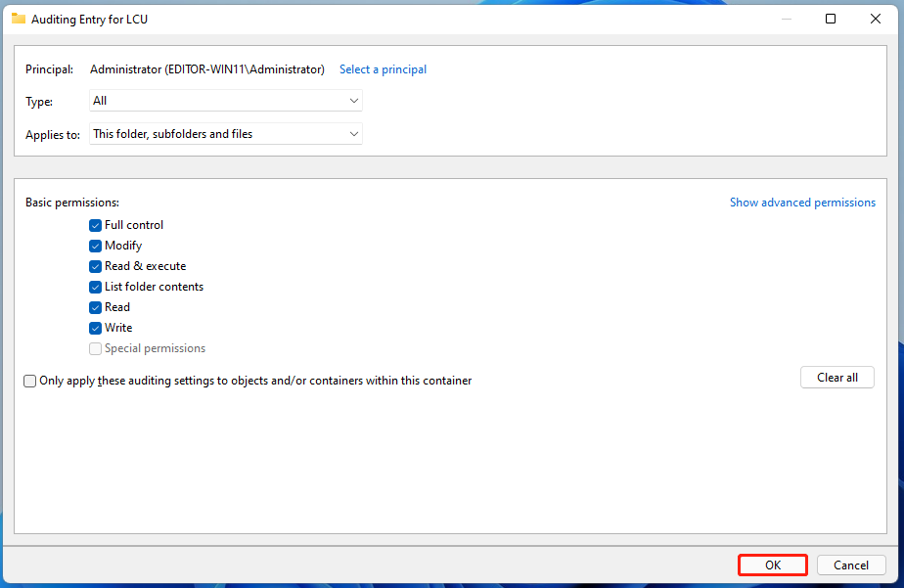This screenshot has height=588, width=904.
Task: Toggle the Read permission checkbox
Action: click(x=96, y=307)
